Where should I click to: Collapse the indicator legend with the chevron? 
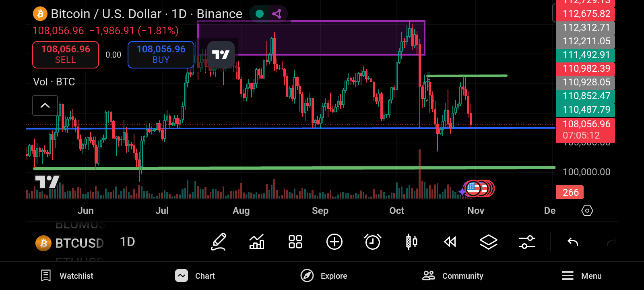click(x=45, y=106)
